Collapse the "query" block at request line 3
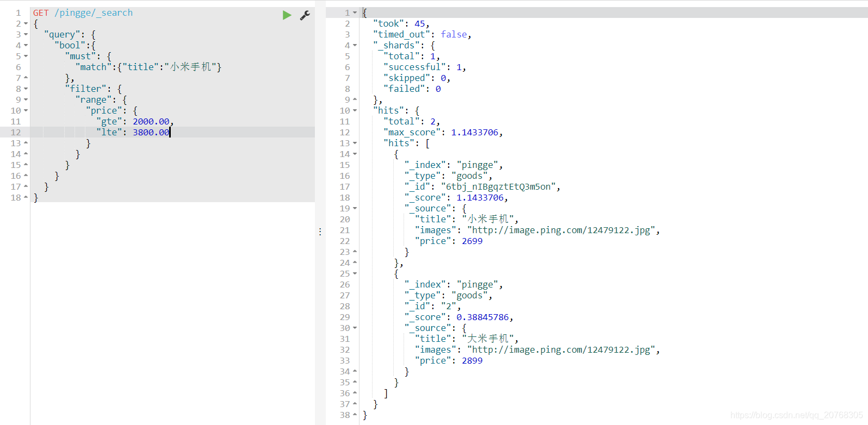The height and width of the screenshot is (425, 868). (x=26, y=35)
